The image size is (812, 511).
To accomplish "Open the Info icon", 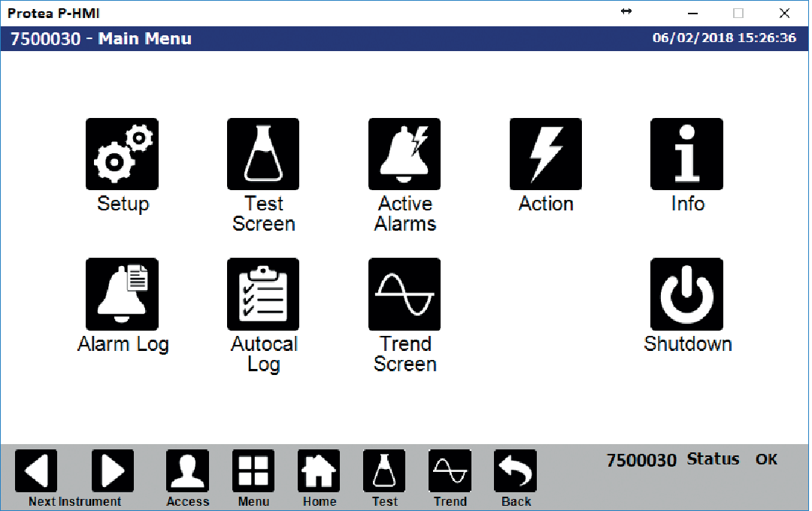I will pyautogui.click(x=686, y=154).
